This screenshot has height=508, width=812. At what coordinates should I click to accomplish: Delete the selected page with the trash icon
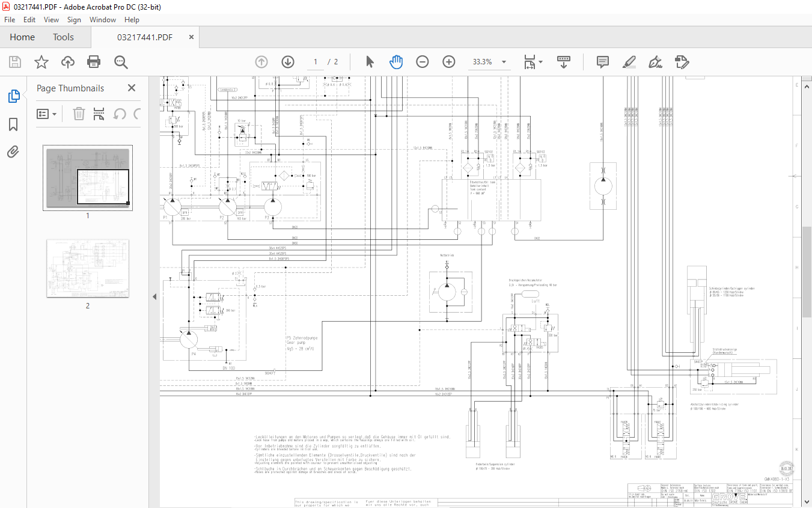(79, 114)
